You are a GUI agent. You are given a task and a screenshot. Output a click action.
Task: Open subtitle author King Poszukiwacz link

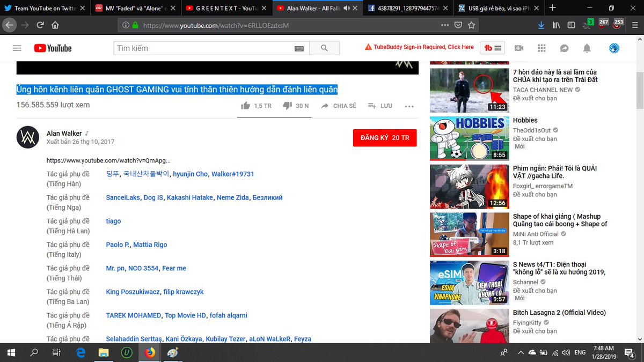point(133,292)
